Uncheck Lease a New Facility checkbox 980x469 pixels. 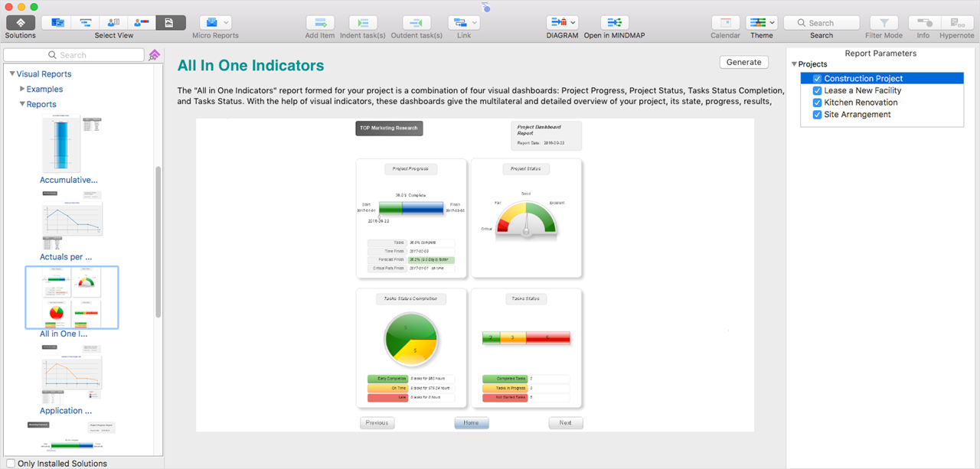point(818,90)
